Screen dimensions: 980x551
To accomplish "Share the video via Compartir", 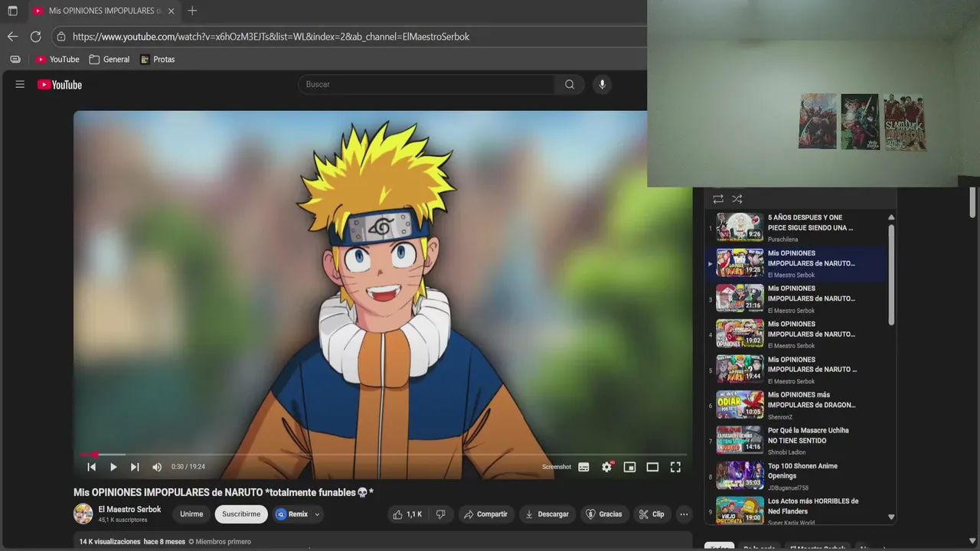I will pos(486,514).
